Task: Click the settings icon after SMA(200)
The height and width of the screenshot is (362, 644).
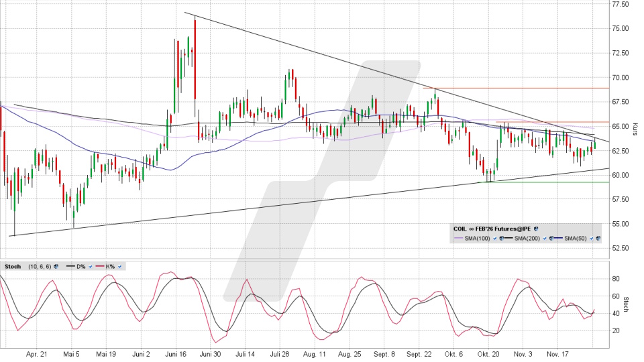Action: pyautogui.click(x=551, y=238)
